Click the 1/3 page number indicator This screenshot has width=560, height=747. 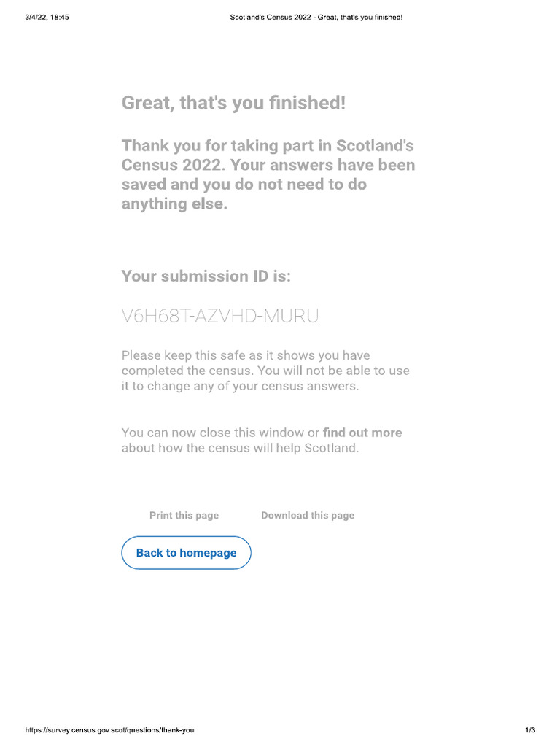pyautogui.click(x=530, y=730)
